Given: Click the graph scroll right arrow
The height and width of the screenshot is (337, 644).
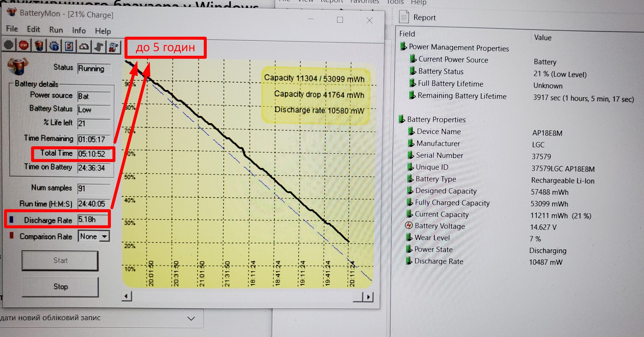Looking at the screenshot, I should (368, 297).
